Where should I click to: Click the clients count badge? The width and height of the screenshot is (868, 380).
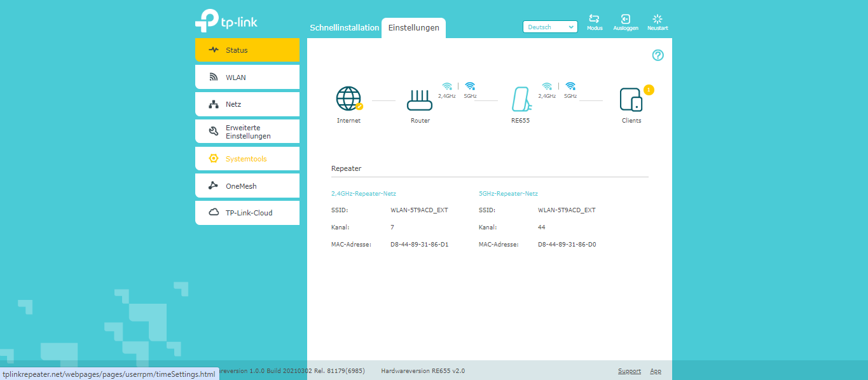(x=649, y=90)
